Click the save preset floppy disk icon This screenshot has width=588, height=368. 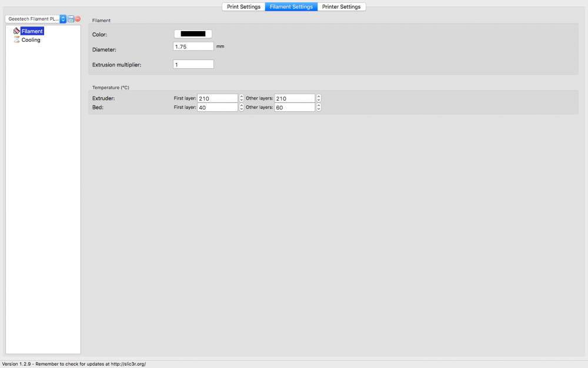click(x=71, y=19)
